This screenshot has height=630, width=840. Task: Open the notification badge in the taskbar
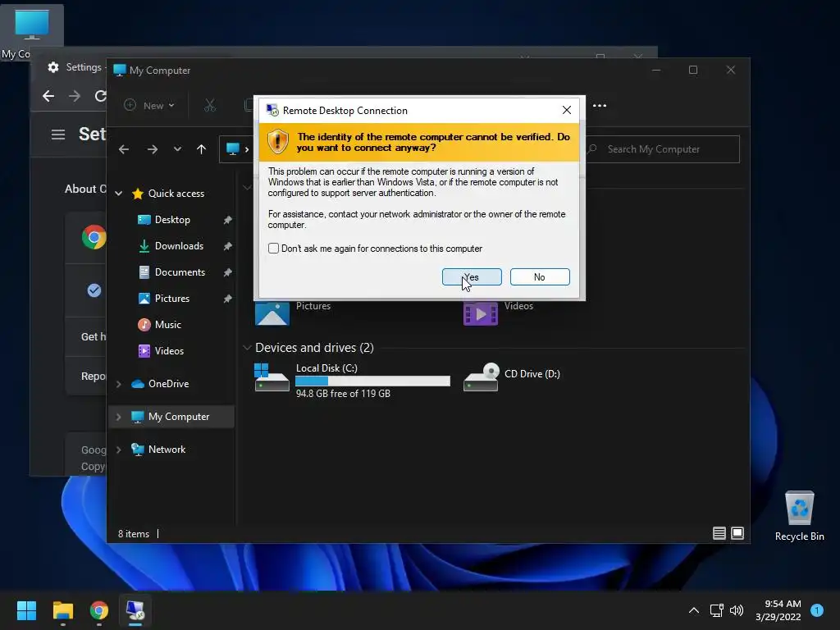(x=817, y=610)
